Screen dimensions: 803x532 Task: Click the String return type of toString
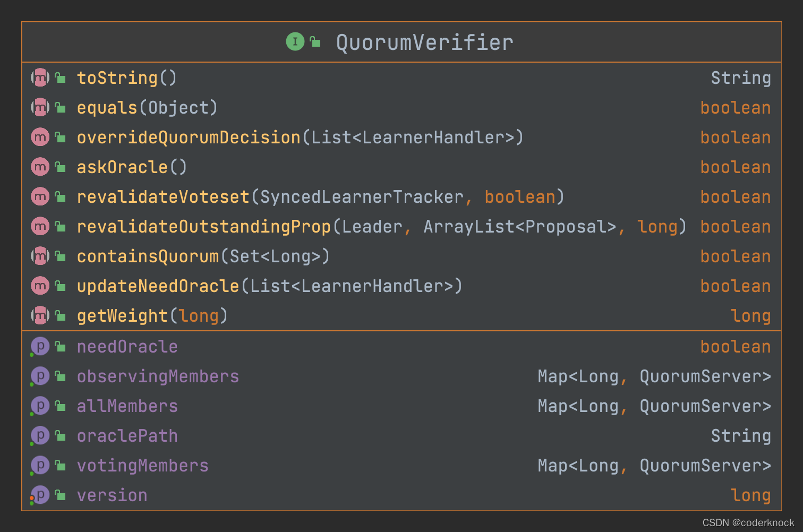pyautogui.click(x=741, y=79)
